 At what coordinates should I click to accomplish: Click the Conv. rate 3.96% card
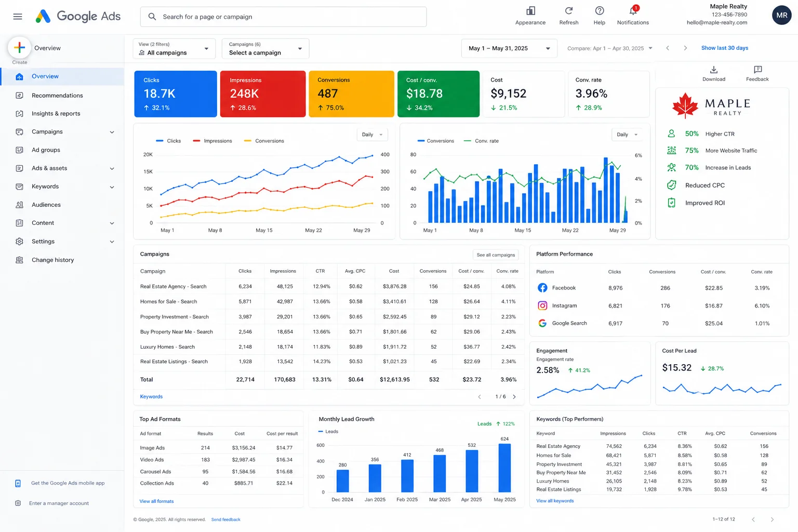[609, 94]
